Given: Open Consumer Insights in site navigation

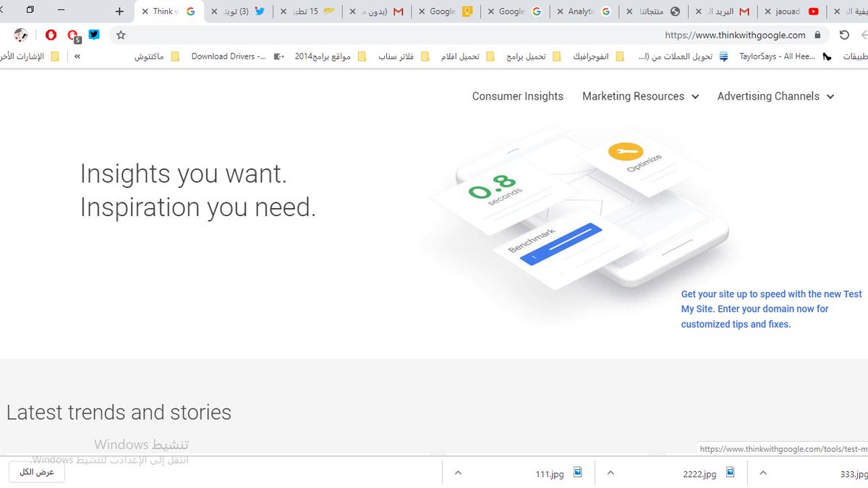Looking at the screenshot, I should click(518, 96).
